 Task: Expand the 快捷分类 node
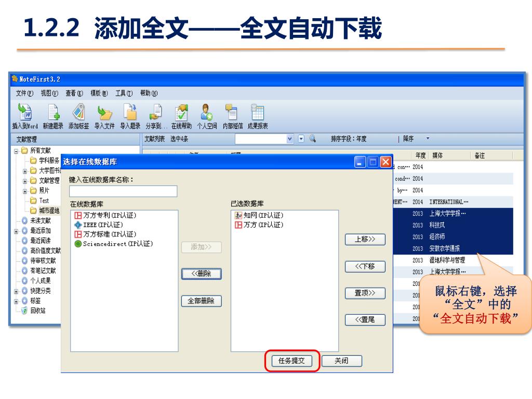(x=16, y=291)
